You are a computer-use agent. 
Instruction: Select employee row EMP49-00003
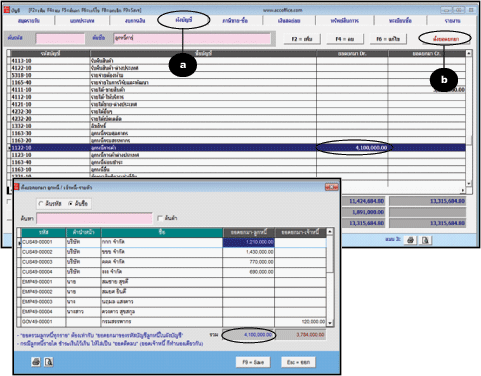tap(174, 302)
